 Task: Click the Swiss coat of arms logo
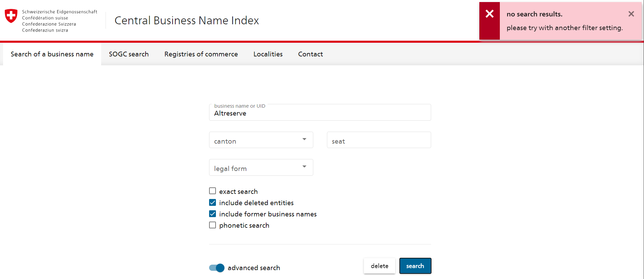click(x=11, y=16)
